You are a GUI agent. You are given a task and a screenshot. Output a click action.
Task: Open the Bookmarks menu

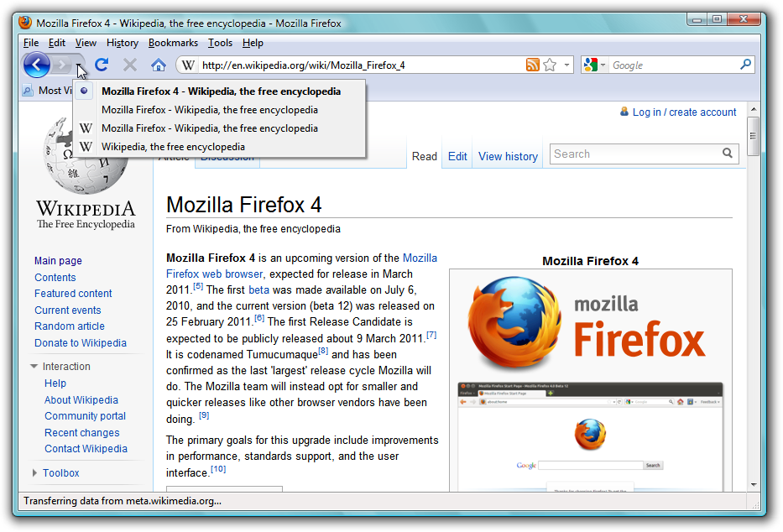click(x=173, y=43)
